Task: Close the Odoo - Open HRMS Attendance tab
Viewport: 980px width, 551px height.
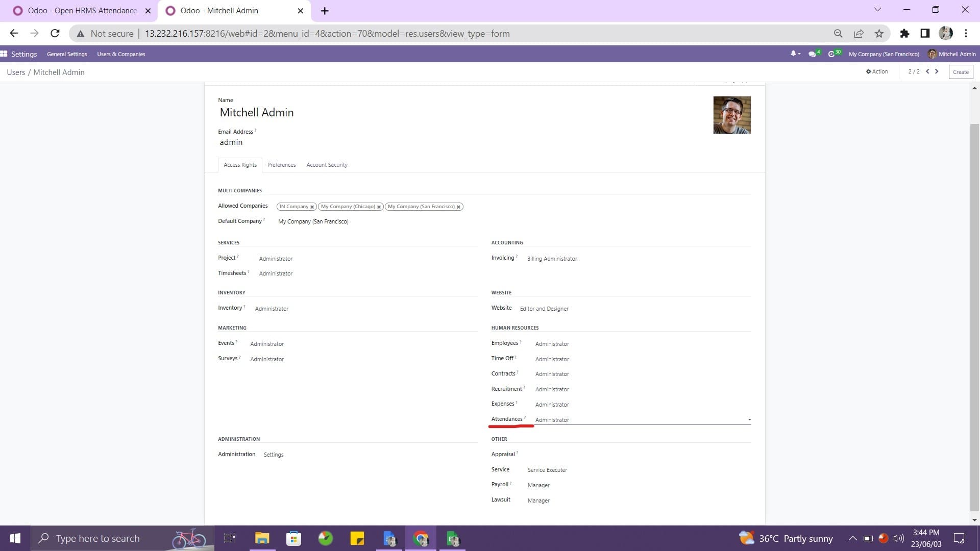Action: [148, 11]
